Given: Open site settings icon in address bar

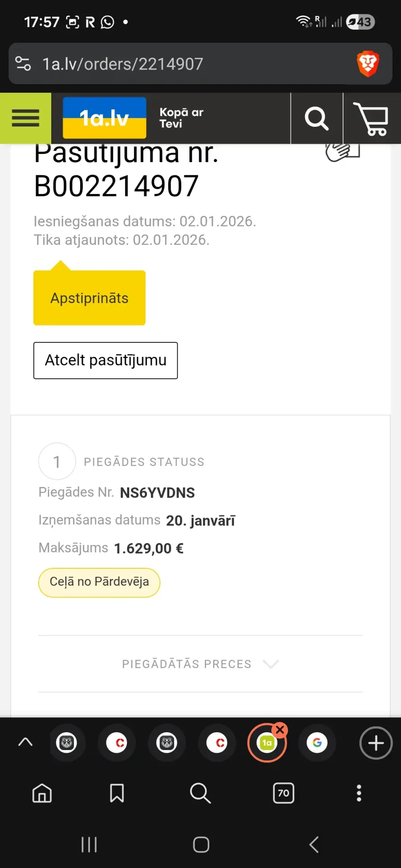Looking at the screenshot, I should point(23,64).
